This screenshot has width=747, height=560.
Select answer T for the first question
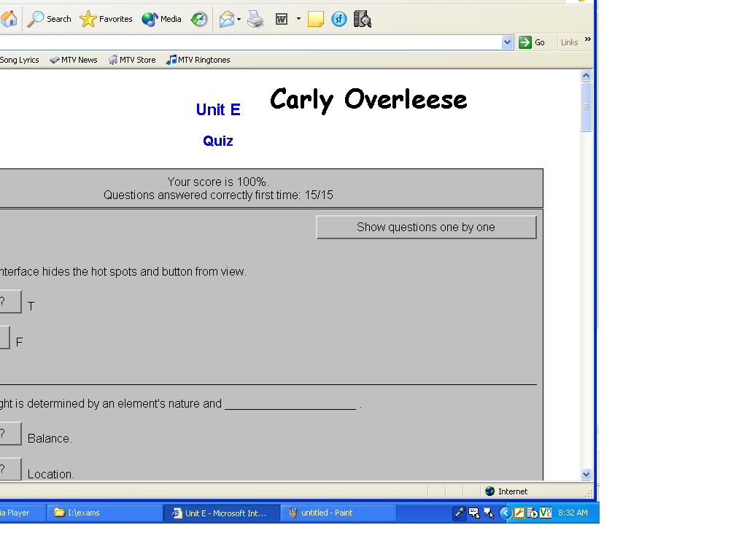(x=9, y=301)
